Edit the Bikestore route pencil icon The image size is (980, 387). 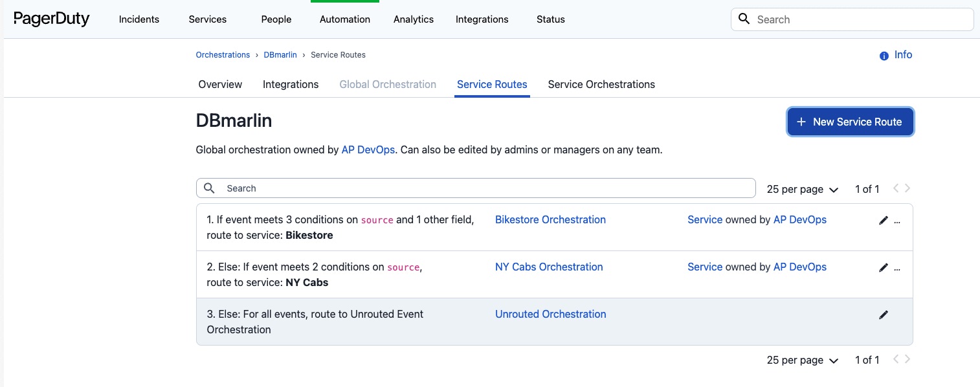[x=884, y=220]
